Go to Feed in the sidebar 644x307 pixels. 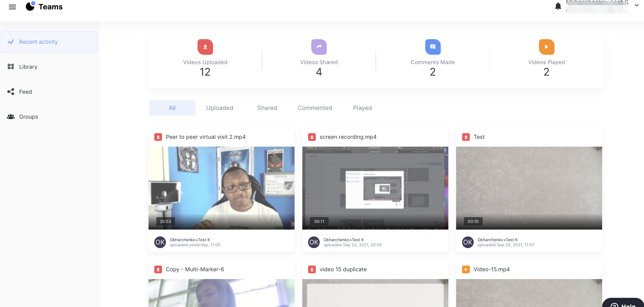coord(25,92)
